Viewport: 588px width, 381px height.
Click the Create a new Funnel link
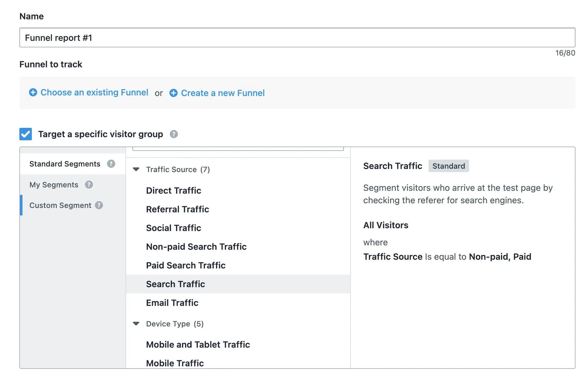[x=223, y=93]
